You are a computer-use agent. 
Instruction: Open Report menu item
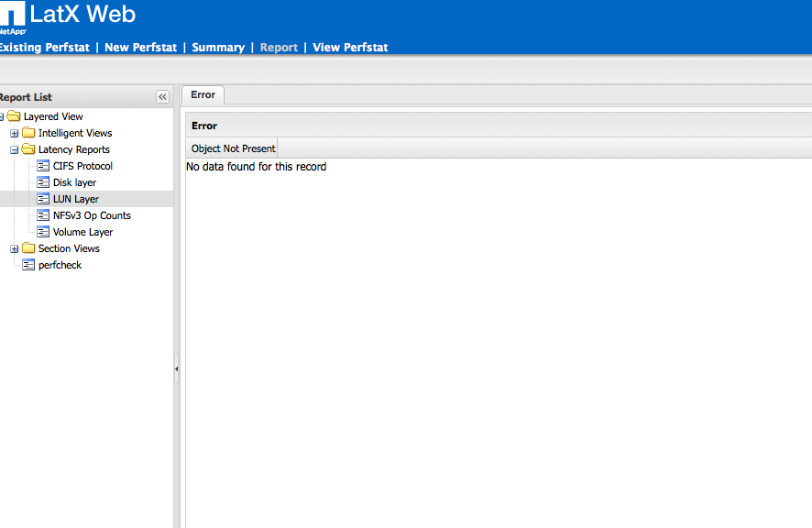point(279,47)
